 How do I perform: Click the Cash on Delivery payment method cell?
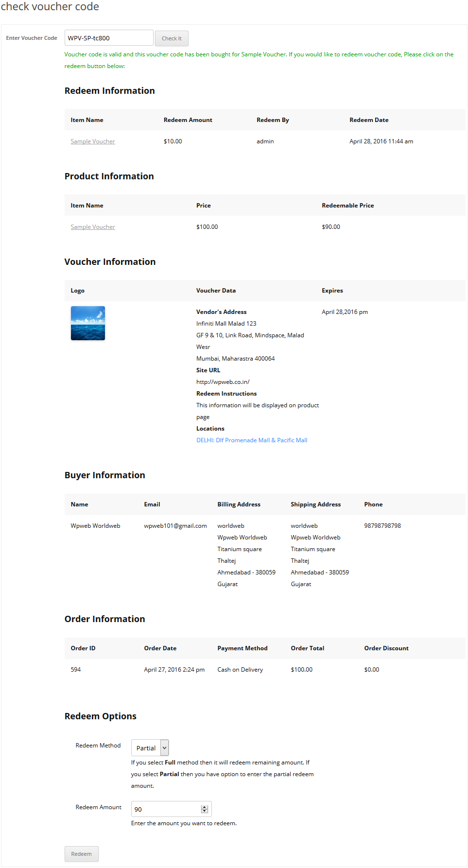pyautogui.click(x=240, y=670)
